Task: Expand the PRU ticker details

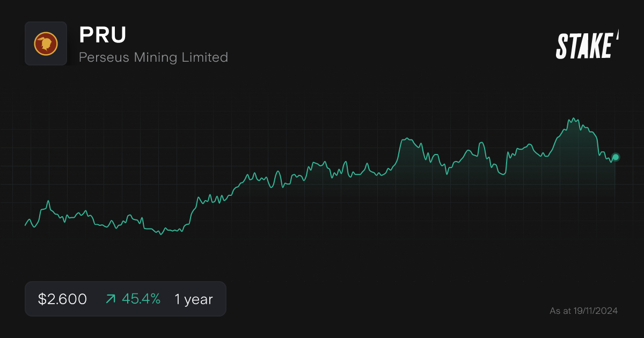Action: click(102, 35)
